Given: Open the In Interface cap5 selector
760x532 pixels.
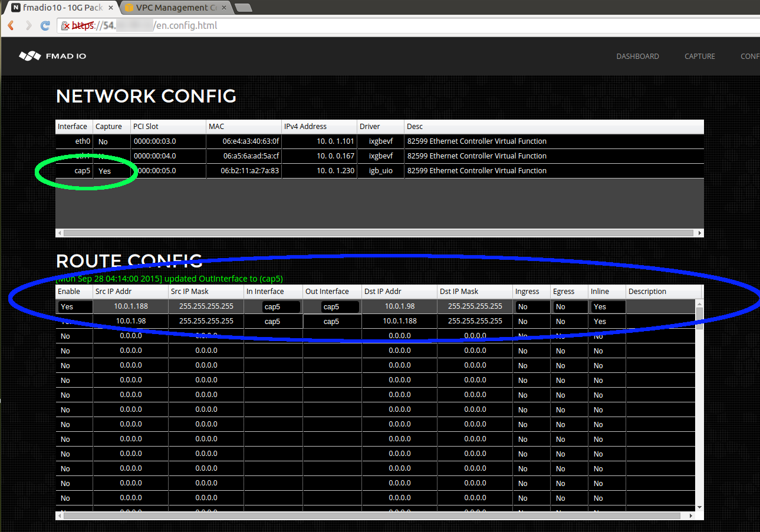Looking at the screenshot, I should 280,306.
